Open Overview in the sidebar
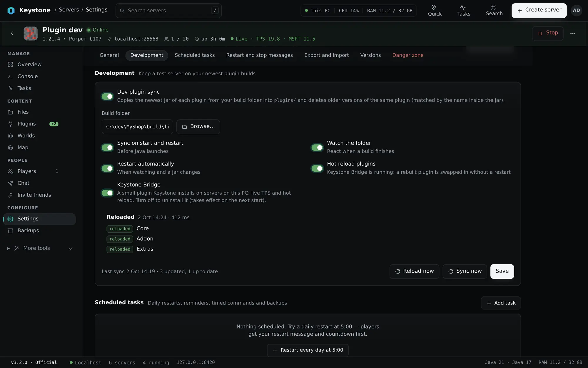This screenshot has width=588, height=368. pos(39,64)
